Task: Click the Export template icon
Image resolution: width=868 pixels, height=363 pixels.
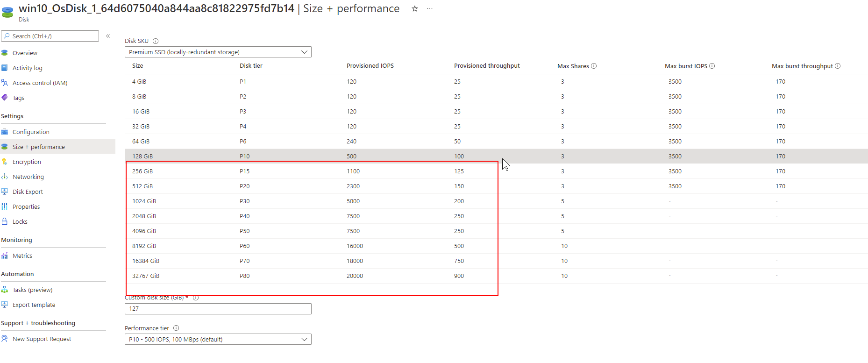Action: (x=5, y=305)
